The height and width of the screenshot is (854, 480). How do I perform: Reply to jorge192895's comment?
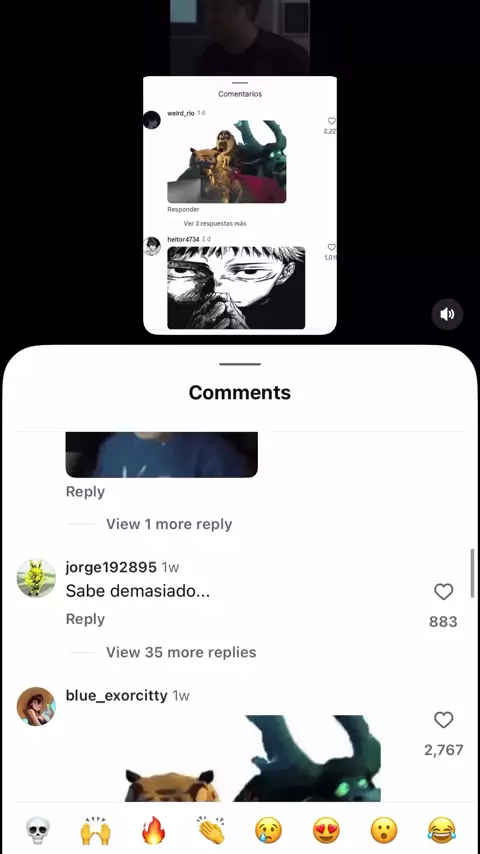click(x=85, y=619)
